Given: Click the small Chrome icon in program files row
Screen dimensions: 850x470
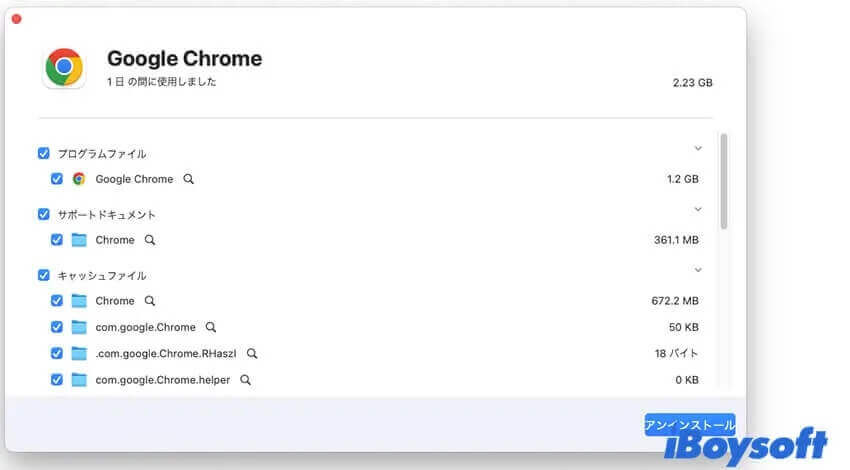Looking at the screenshot, I should point(79,179).
